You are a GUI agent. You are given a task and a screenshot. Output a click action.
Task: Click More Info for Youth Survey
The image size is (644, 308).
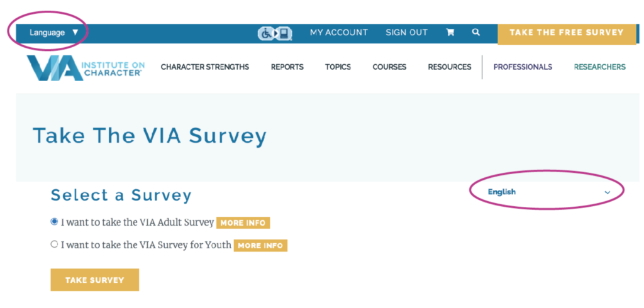pos(260,246)
